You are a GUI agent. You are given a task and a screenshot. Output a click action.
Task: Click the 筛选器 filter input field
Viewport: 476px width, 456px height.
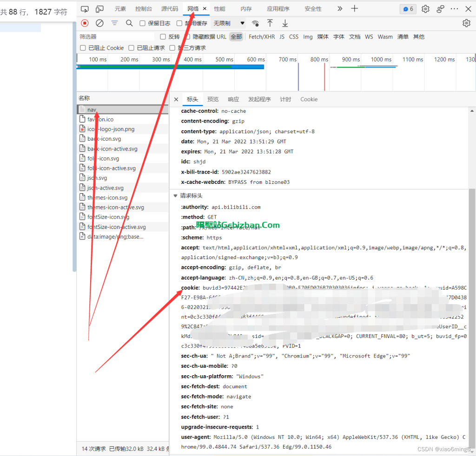coord(116,37)
